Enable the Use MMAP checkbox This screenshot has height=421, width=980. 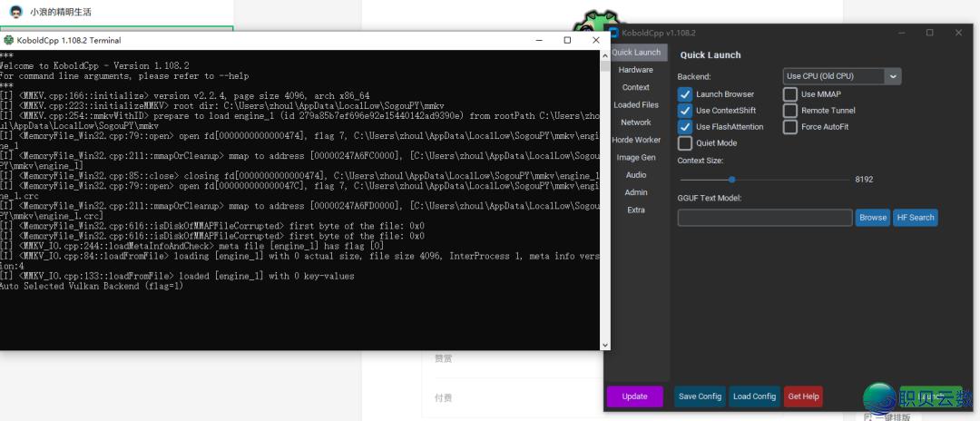pos(790,94)
